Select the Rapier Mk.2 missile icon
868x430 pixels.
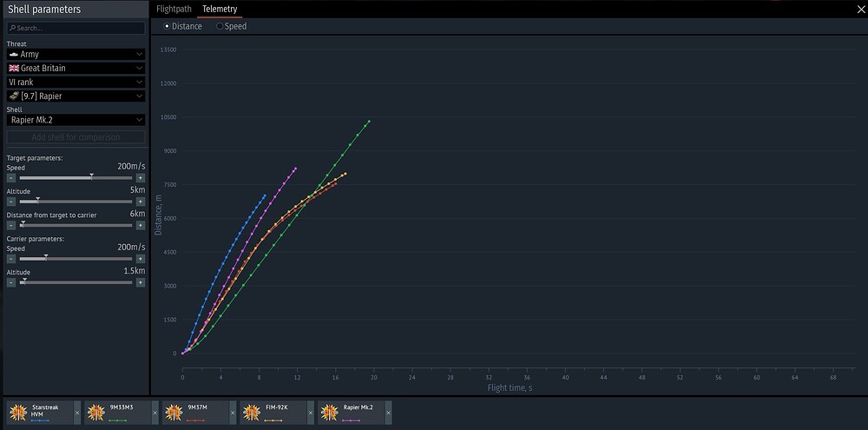(329, 413)
